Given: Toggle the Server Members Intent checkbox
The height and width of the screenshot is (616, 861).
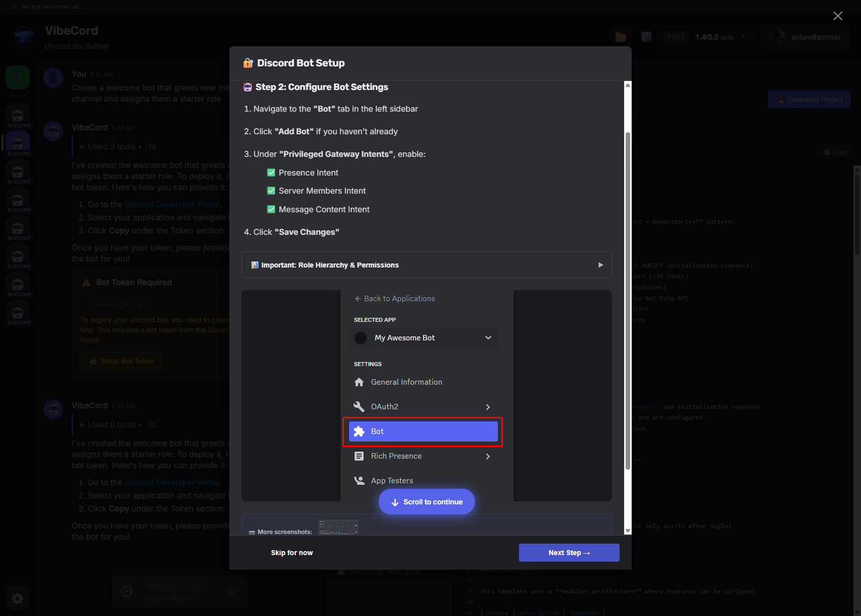Looking at the screenshot, I should 271,191.
